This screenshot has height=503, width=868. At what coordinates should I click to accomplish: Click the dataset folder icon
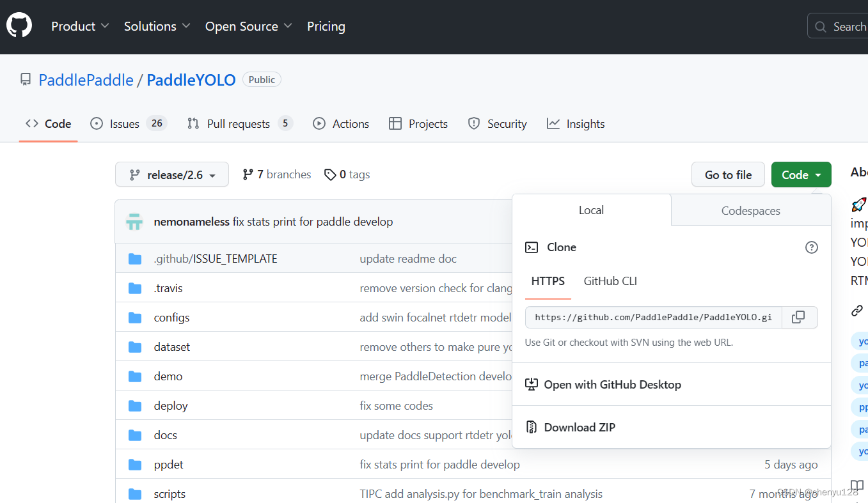click(x=135, y=347)
